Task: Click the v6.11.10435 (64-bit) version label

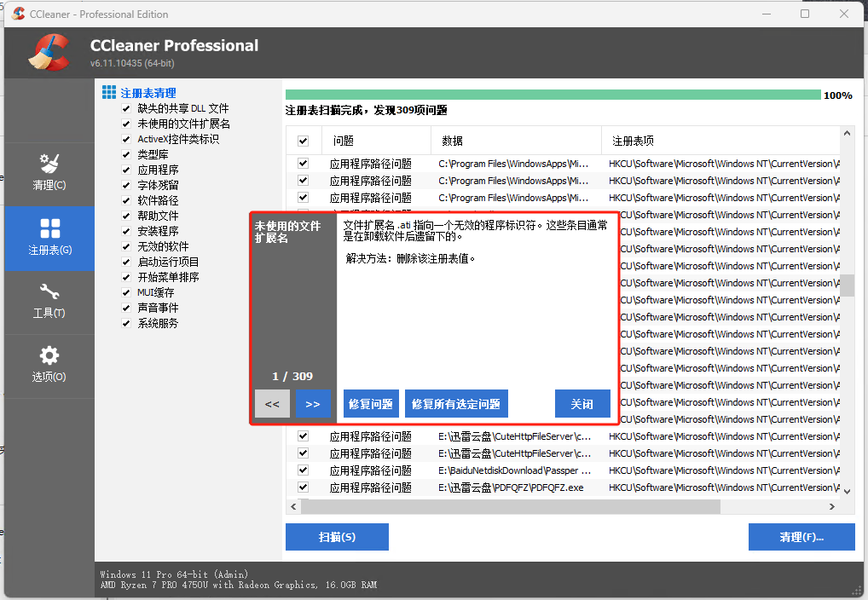Action: 132,63
